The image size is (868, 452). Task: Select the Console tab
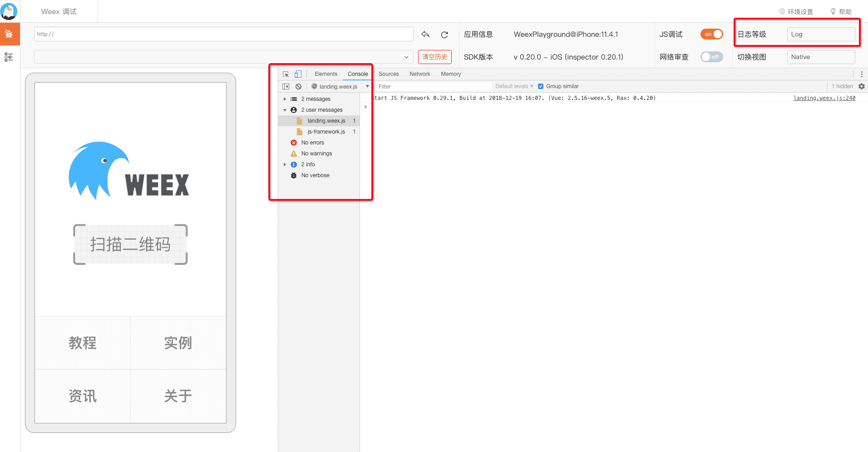358,74
